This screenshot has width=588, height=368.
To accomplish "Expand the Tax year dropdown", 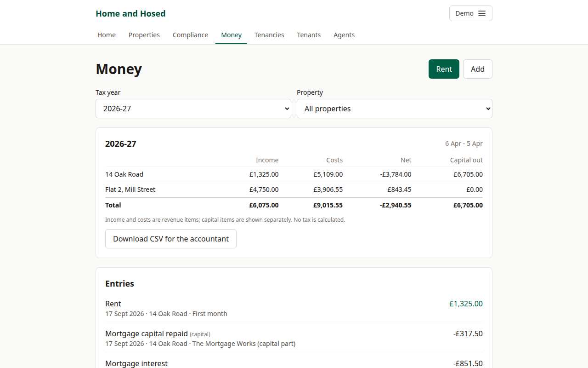I will coord(193,109).
